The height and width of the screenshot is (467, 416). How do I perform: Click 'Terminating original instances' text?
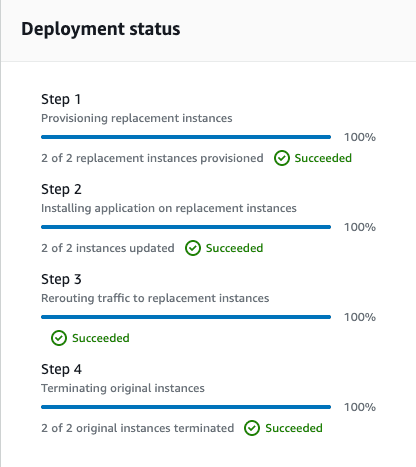[x=123, y=388]
